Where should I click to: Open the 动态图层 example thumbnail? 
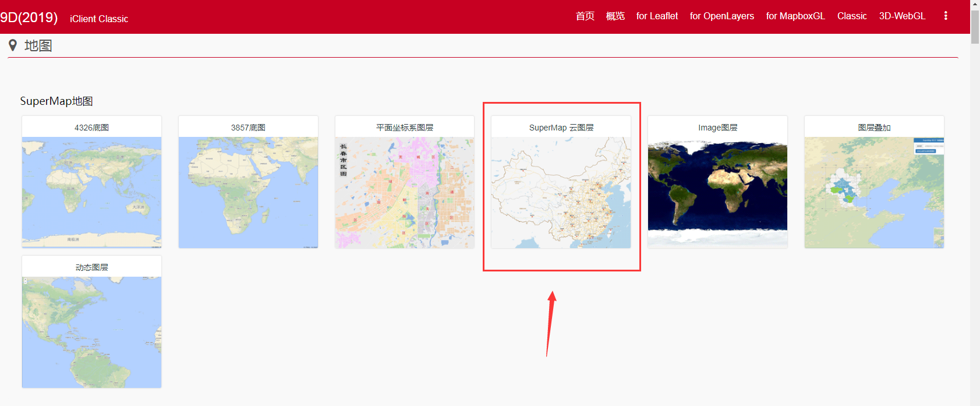(91, 332)
